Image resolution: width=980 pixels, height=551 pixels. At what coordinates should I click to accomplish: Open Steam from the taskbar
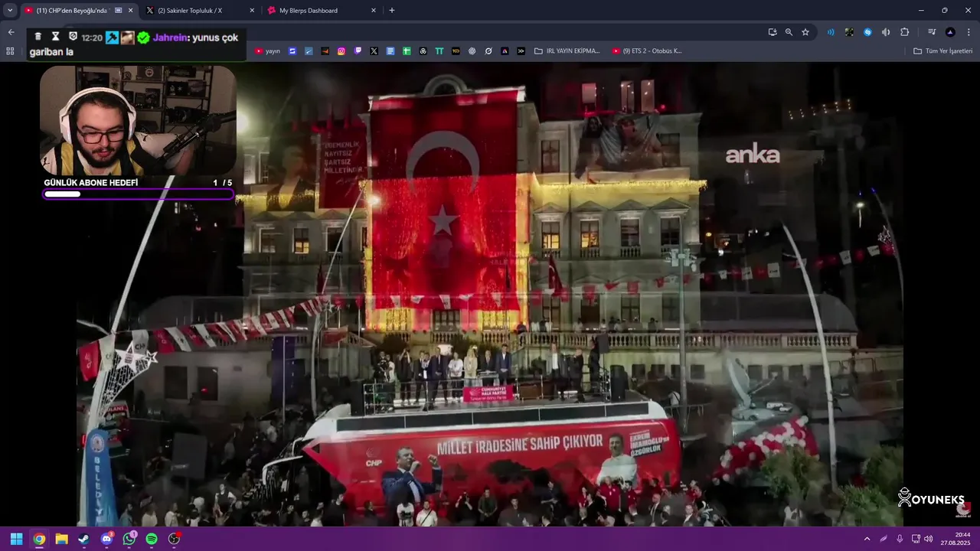(83, 539)
